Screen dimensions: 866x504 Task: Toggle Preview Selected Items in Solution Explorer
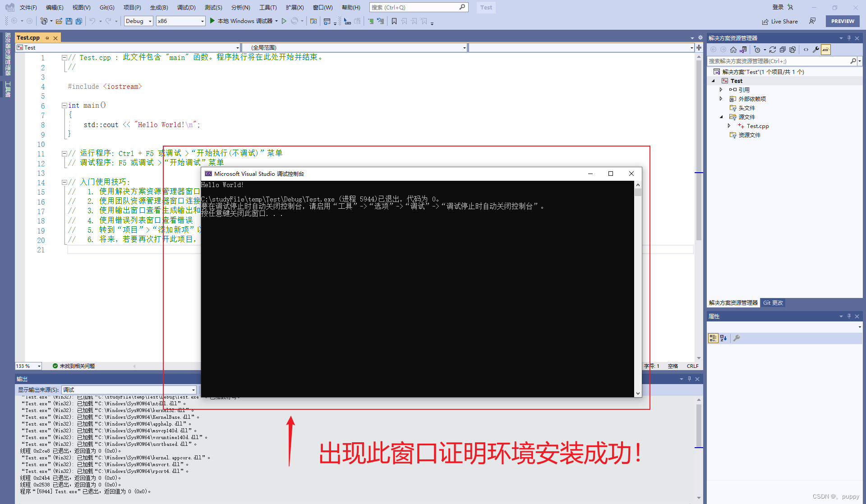click(x=826, y=50)
